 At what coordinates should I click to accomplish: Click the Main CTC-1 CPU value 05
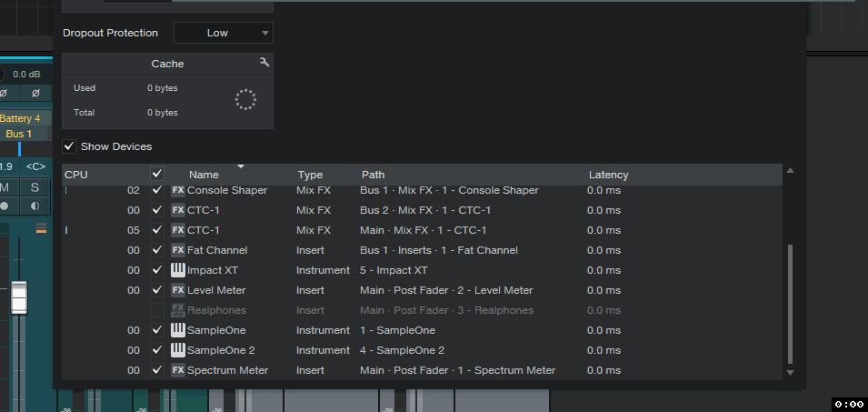(x=134, y=230)
